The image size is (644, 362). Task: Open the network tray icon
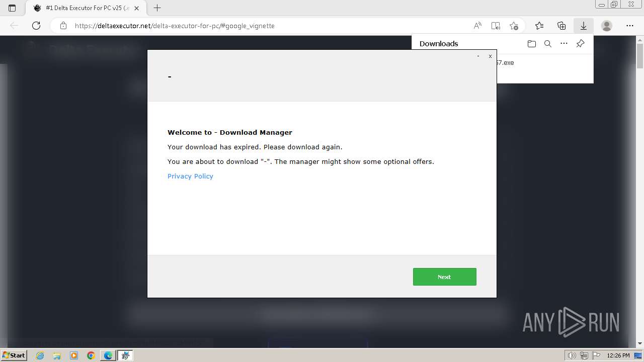584,355
